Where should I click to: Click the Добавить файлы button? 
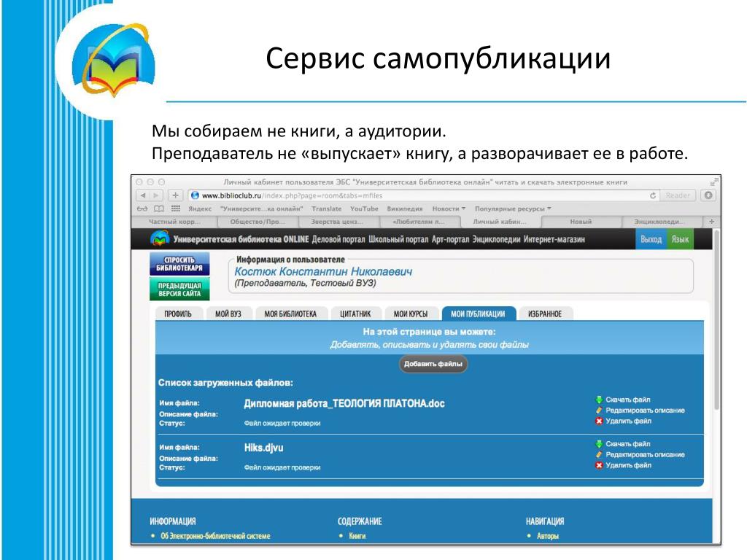coord(433,364)
